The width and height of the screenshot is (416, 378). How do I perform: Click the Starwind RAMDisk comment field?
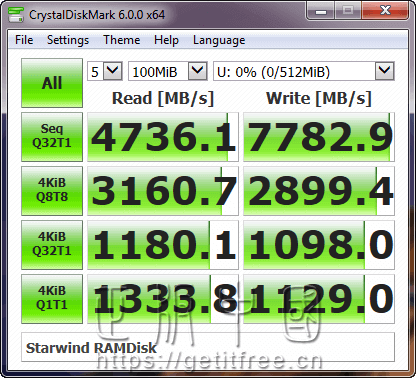(x=208, y=347)
